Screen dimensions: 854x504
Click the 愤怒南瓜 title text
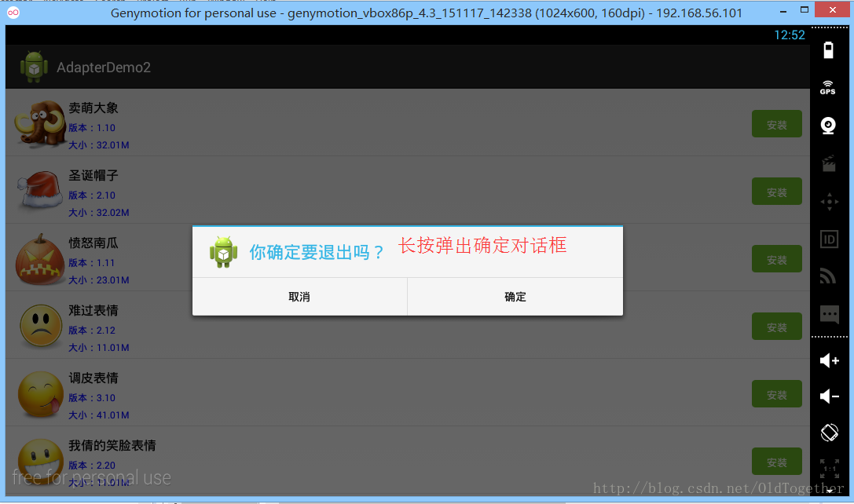click(x=93, y=243)
